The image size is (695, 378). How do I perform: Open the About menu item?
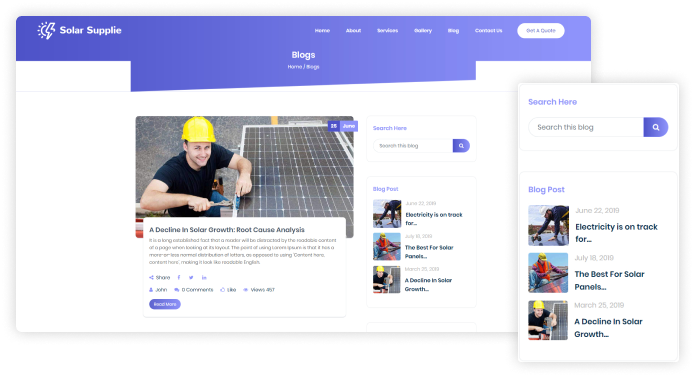[x=353, y=31]
